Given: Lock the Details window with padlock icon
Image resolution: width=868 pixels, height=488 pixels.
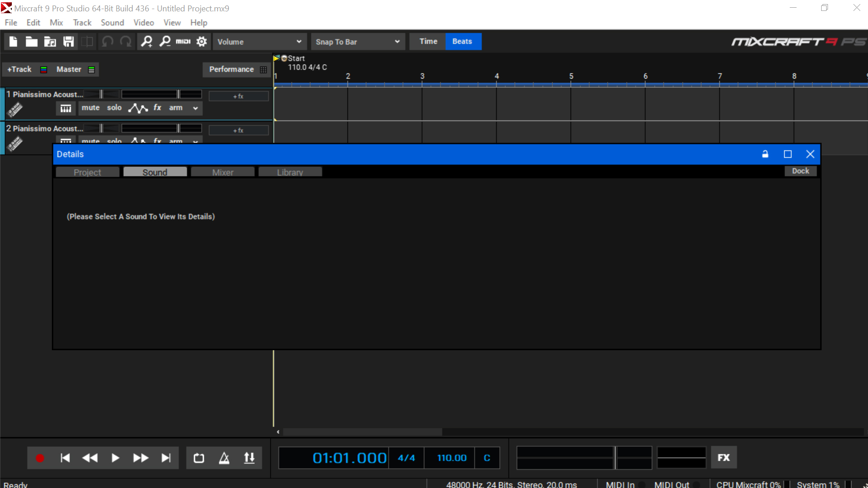Looking at the screenshot, I should (765, 154).
